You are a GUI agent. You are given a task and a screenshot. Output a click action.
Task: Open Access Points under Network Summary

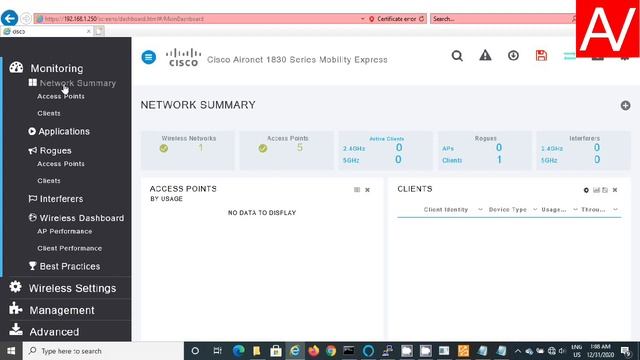coord(61,96)
